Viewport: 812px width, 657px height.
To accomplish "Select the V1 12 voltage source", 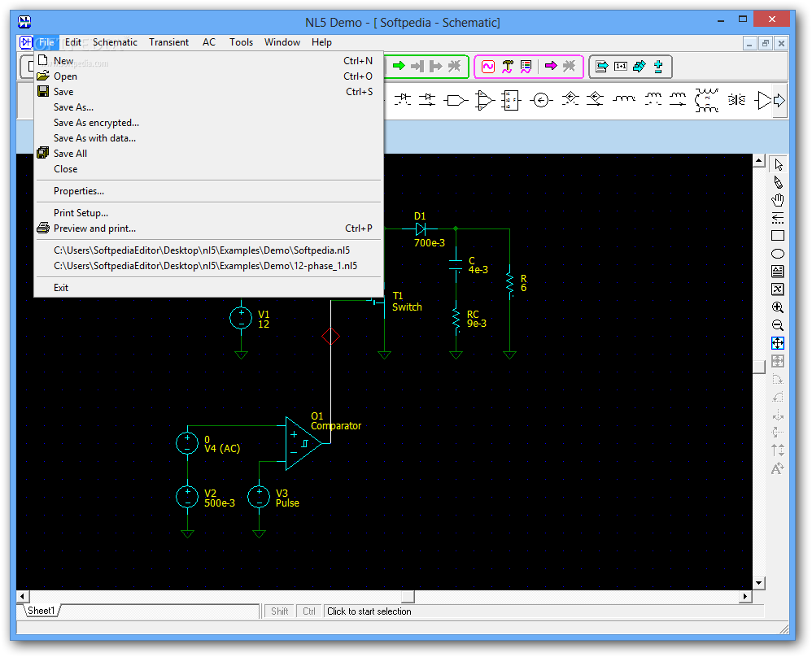I will [242, 317].
